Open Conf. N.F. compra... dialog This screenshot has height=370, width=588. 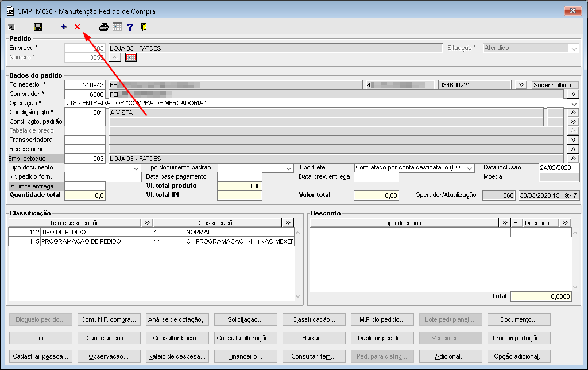point(109,319)
